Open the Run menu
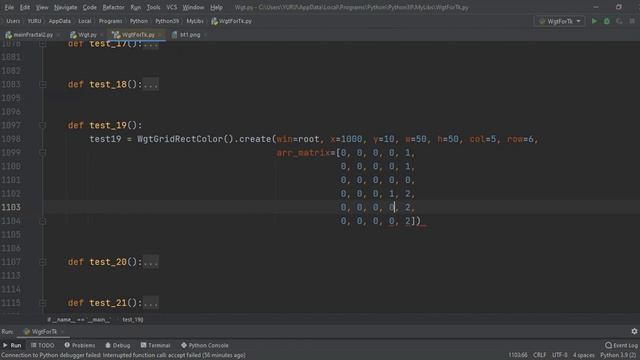The width and height of the screenshot is (640, 360). tap(136, 7)
